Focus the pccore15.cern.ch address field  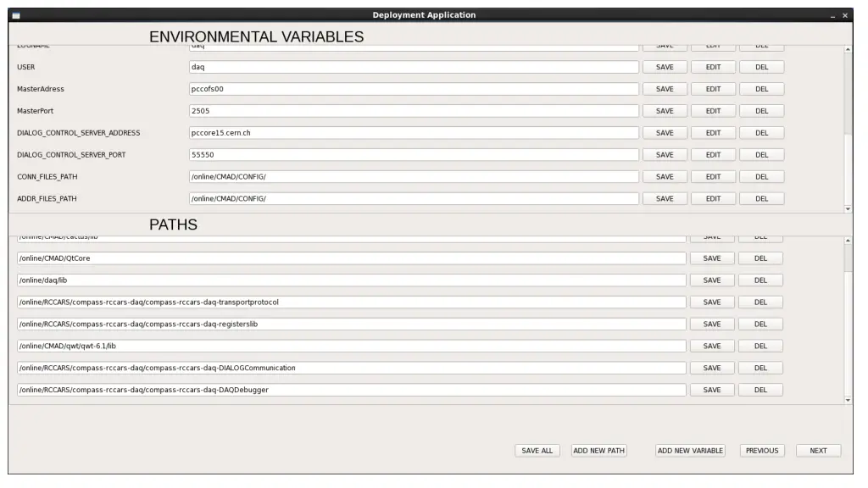(414, 133)
